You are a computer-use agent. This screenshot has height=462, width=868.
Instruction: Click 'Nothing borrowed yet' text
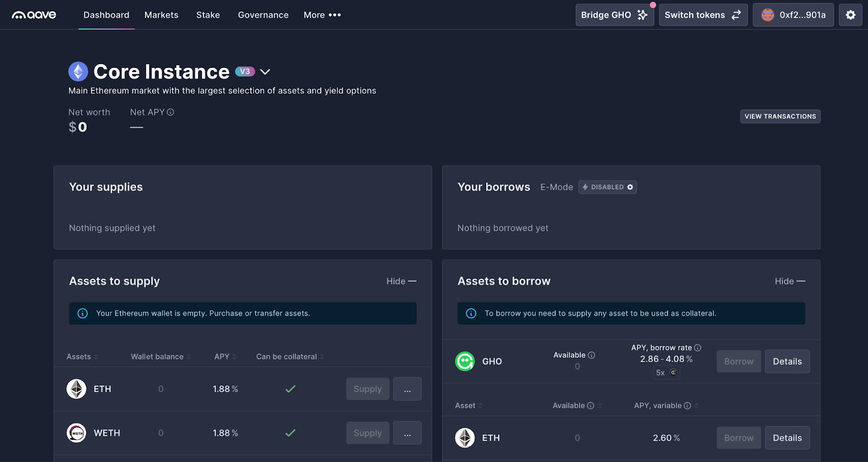(x=503, y=228)
